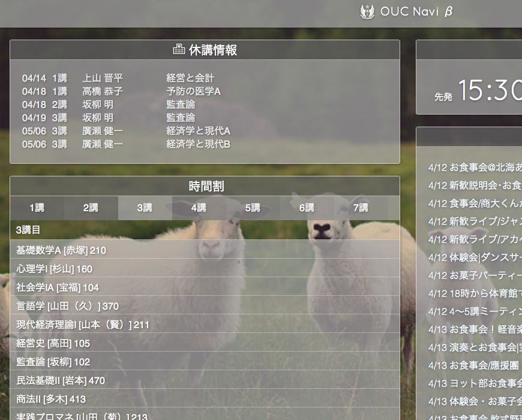Click the 15:30 departure time display

coord(489,91)
